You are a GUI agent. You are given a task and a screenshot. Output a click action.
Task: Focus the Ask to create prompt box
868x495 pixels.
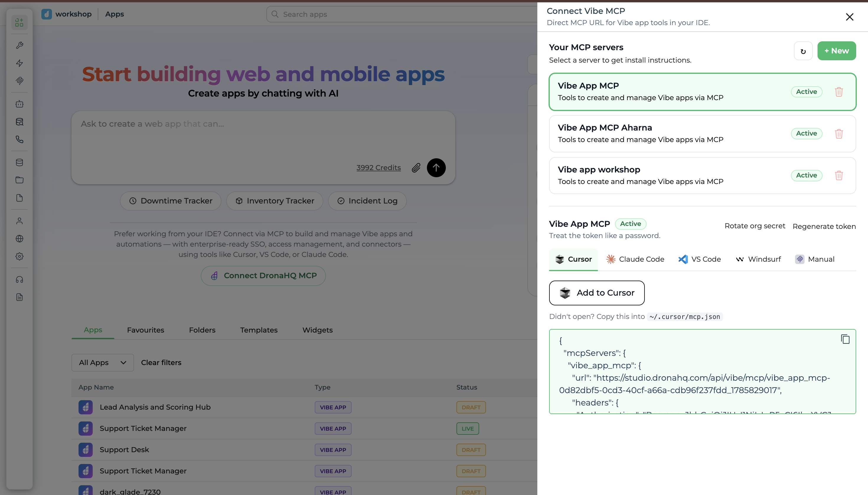point(263,148)
